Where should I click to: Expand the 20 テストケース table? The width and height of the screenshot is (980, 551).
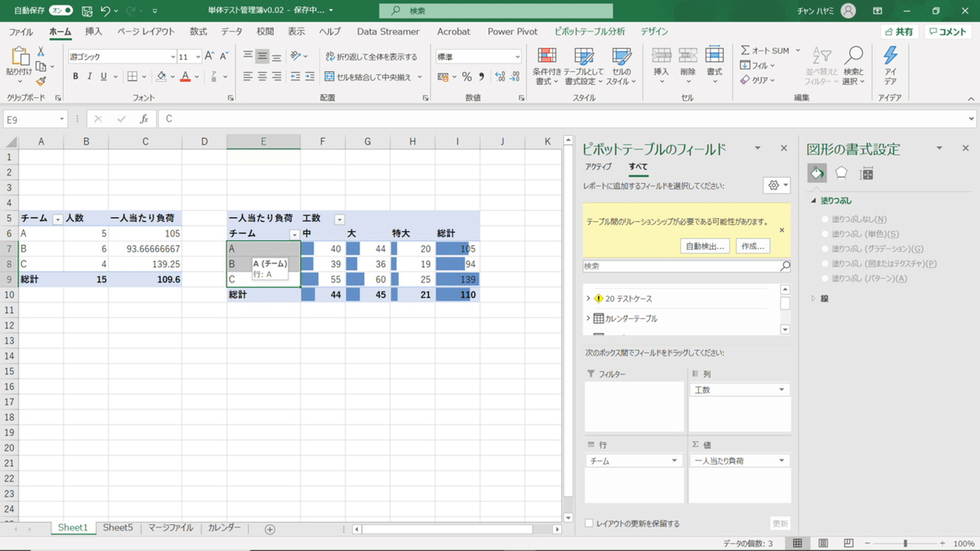click(588, 299)
